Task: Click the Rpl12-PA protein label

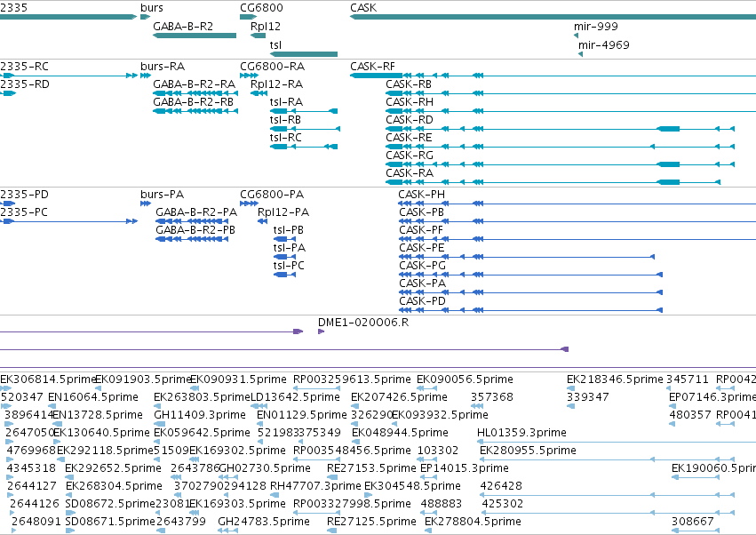Action: coord(283,212)
